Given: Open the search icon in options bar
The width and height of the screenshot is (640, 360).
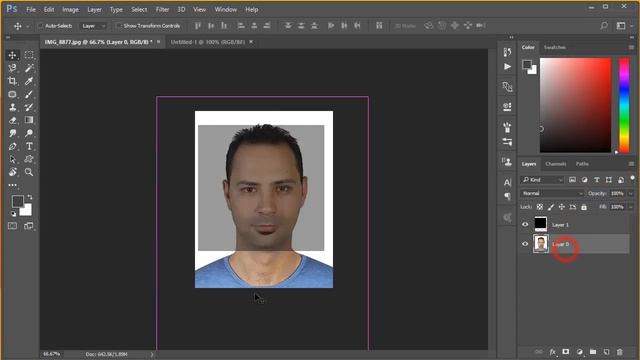Looking at the screenshot, I should [x=604, y=26].
